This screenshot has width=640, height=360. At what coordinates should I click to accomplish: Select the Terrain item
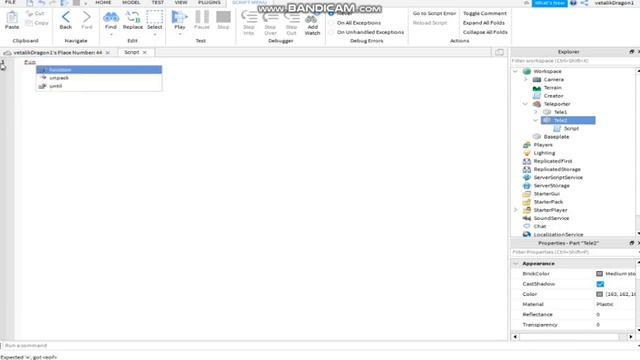[552, 88]
